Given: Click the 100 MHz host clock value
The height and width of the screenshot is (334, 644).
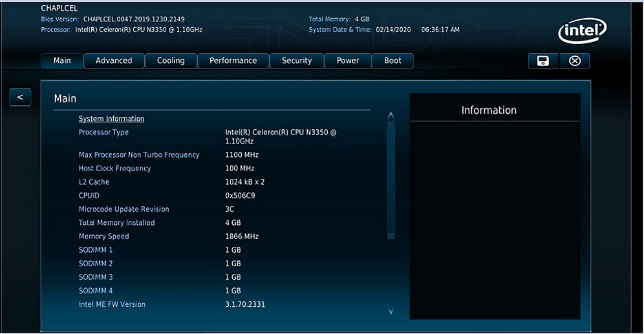Looking at the screenshot, I should pos(240,168).
